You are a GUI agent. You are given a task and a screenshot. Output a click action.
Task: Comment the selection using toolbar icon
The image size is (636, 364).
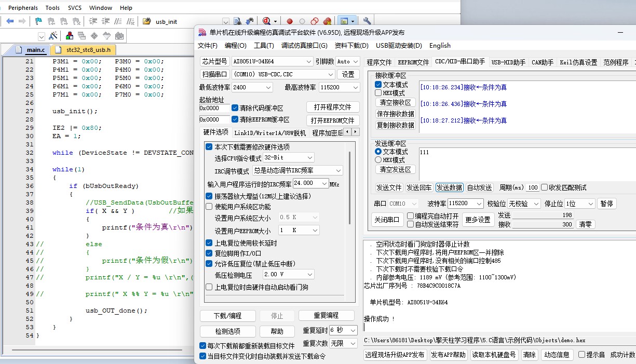[x=118, y=21]
